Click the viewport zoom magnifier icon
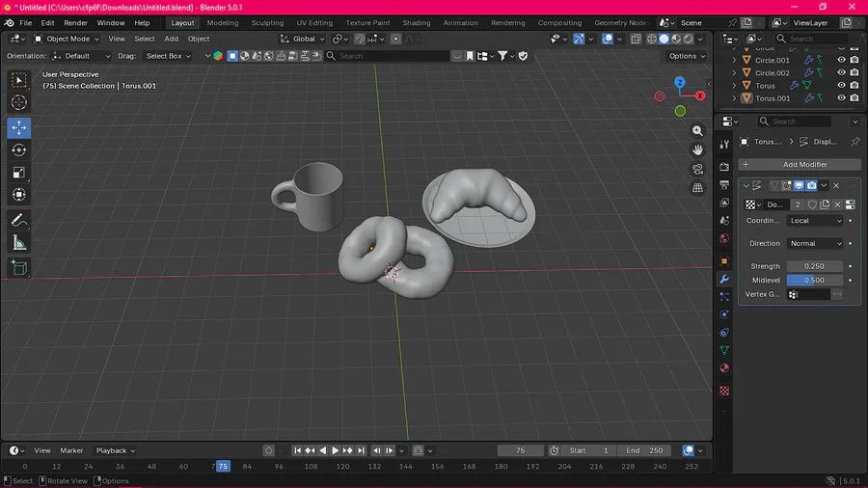The width and height of the screenshot is (868, 488). (x=697, y=131)
